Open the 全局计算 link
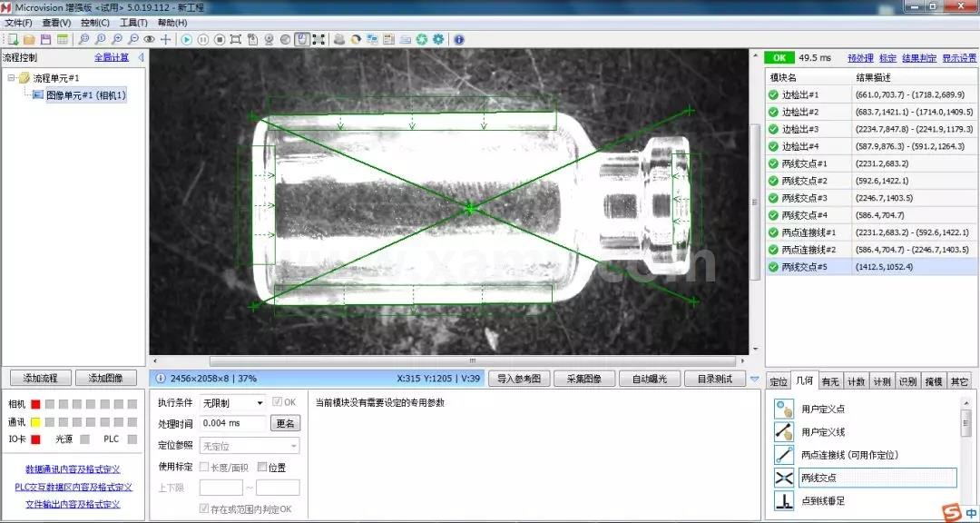This screenshot has width=980, height=523. (x=112, y=57)
